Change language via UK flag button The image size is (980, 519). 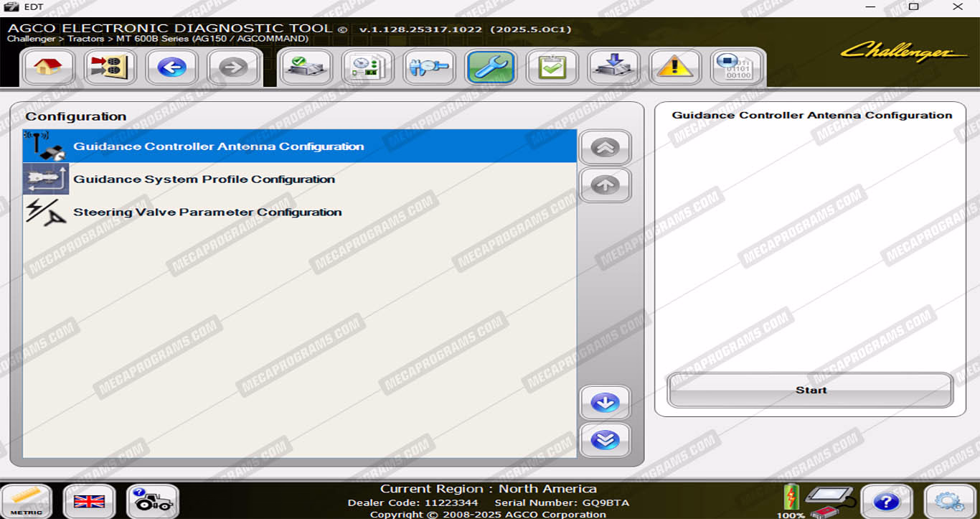(89, 501)
